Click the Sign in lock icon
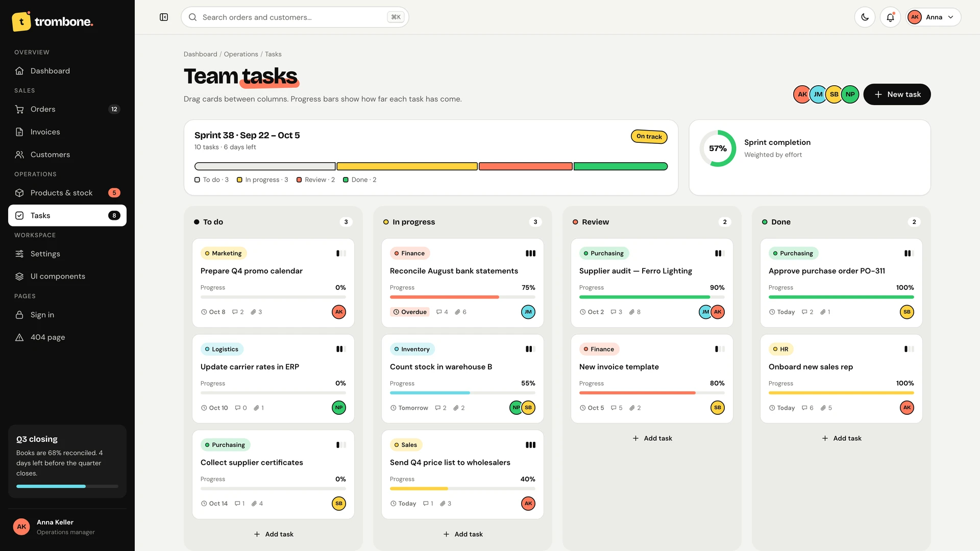The image size is (980, 551). tap(19, 315)
